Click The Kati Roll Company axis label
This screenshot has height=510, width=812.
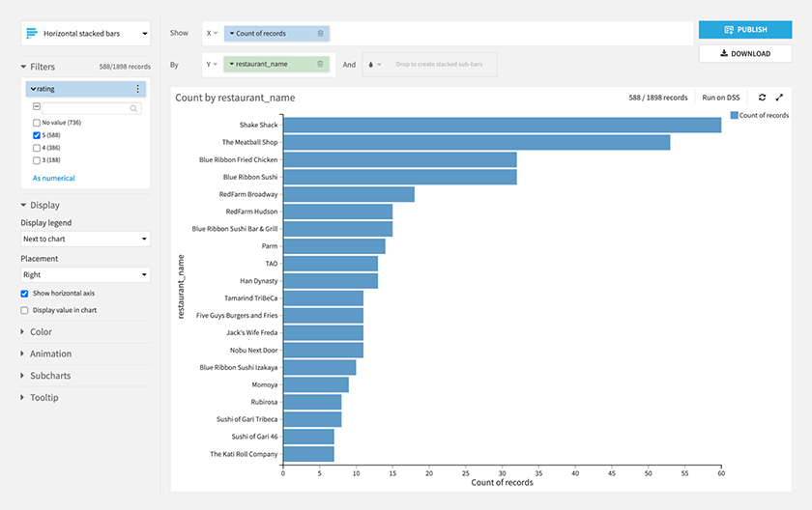click(244, 454)
